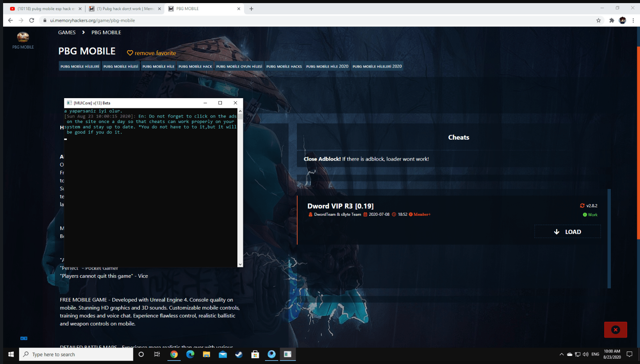Switch the ENG input language indicator
Viewport: 640px width, 364px height.
595,354
